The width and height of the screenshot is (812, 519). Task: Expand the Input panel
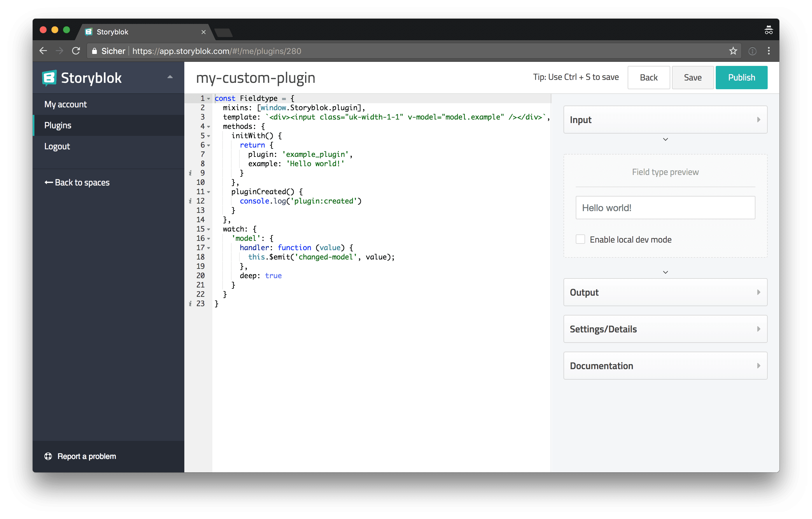point(665,120)
